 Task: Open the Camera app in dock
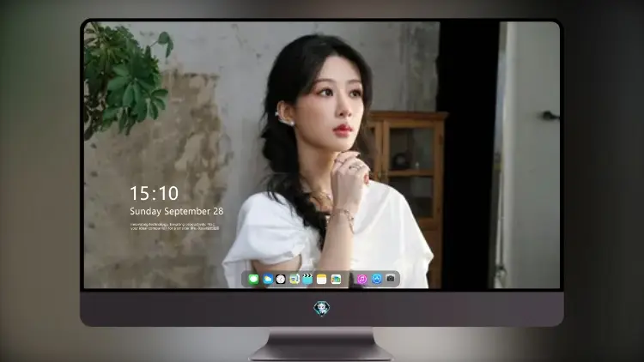click(391, 279)
